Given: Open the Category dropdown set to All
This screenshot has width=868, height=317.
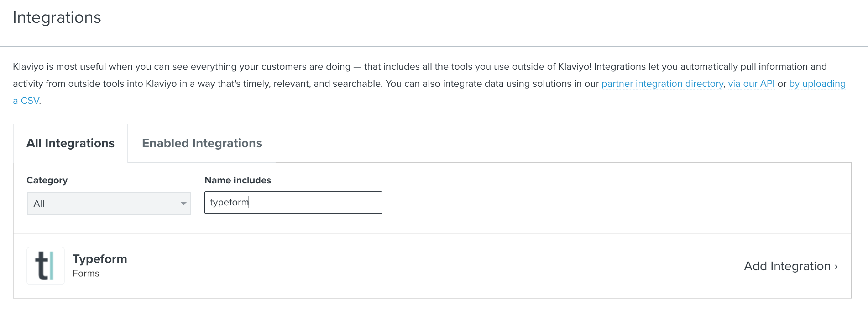Looking at the screenshot, I should click(109, 203).
